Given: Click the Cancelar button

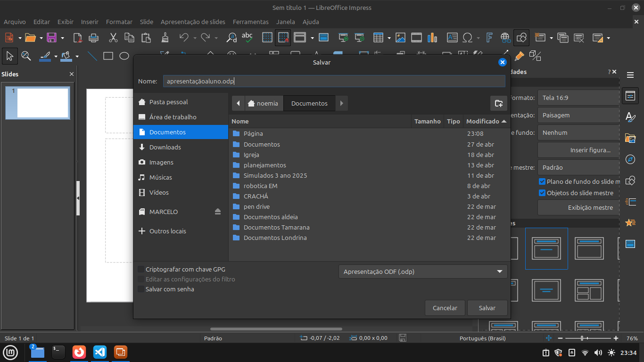Looking at the screenshot, I should pyautogui.click(x=445, y=308).
